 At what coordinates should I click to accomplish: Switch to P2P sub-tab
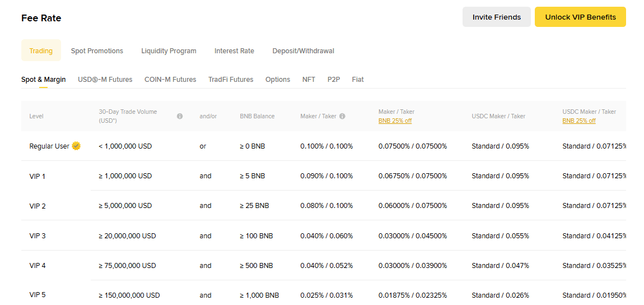click(334, 79)
